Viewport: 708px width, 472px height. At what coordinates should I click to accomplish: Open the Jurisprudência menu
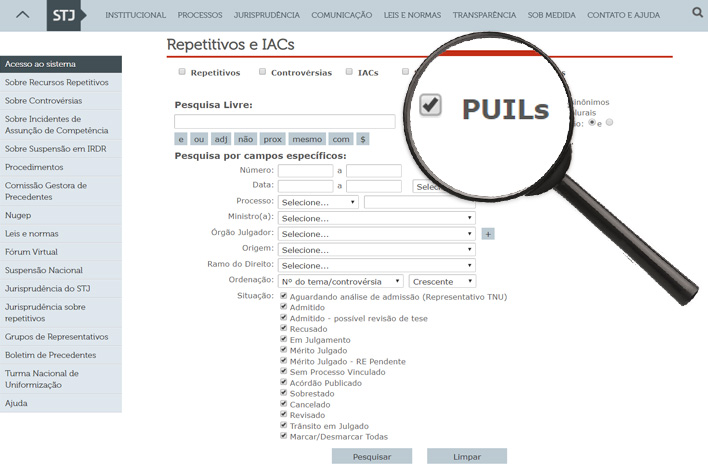[x=266, y=15]
